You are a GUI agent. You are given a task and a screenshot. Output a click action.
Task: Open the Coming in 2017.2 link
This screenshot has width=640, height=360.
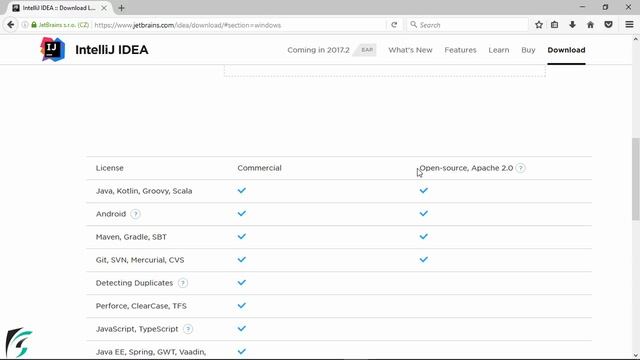pos(318,50)
